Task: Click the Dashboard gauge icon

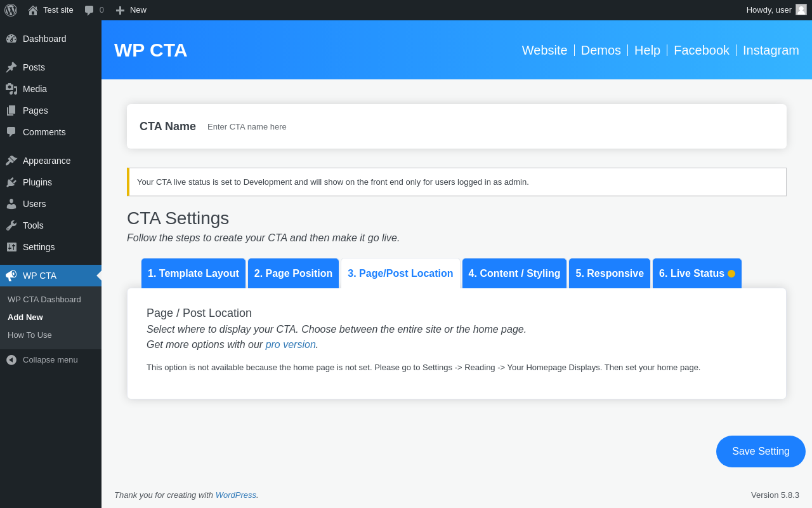Action: tap(11, 39)
